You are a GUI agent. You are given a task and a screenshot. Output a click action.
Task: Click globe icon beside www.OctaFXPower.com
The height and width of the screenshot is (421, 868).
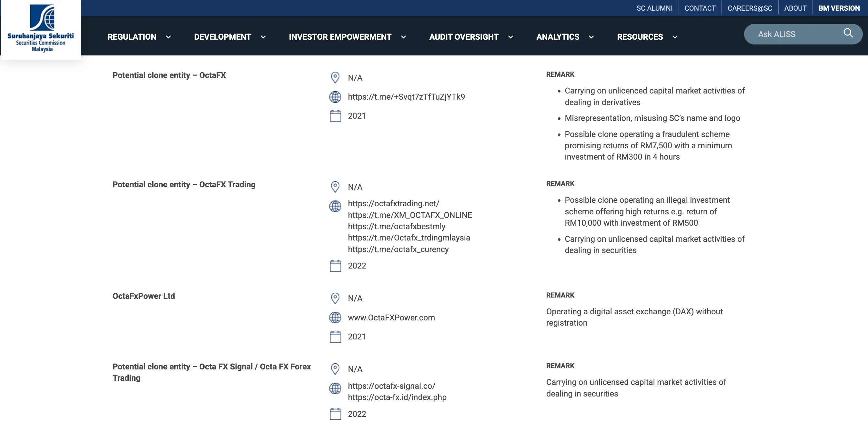pyautogui.click(x=335, y=317)
